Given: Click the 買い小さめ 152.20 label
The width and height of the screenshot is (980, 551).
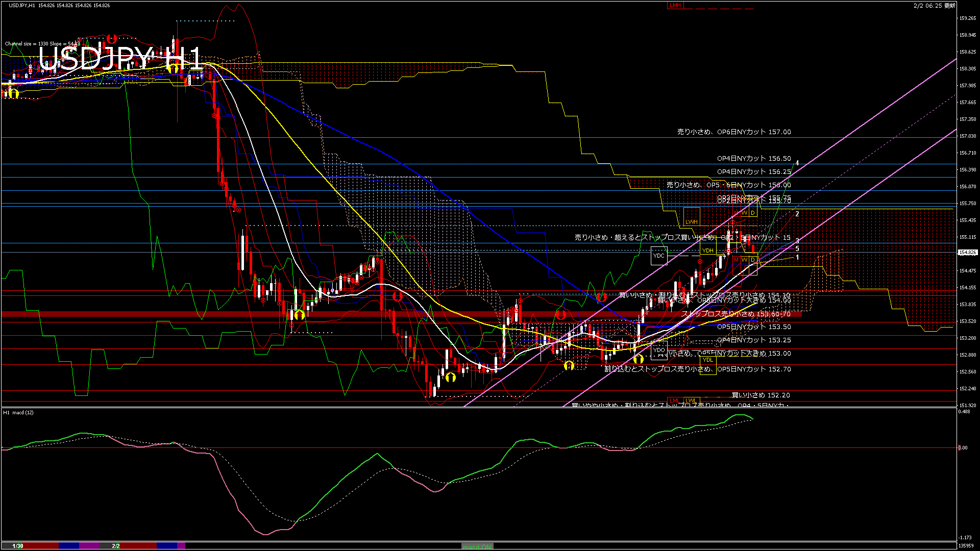Looking at the screenshot, I should 761,395.
